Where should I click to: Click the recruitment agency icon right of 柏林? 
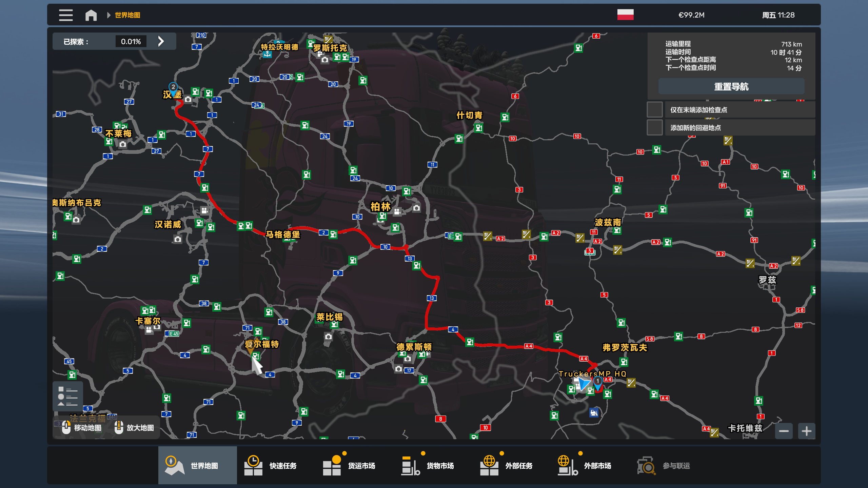point(397,212)
